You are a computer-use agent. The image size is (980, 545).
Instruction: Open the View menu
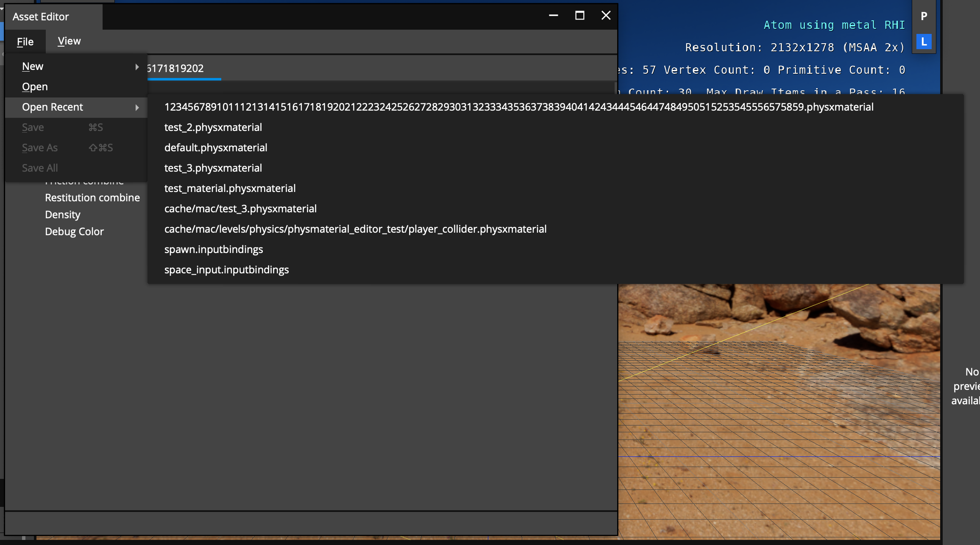(x=69, y=41)
